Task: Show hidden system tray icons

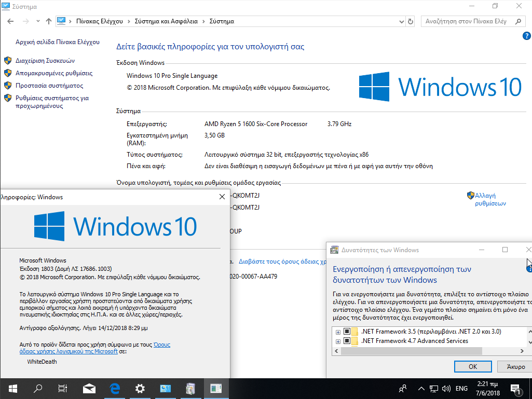Action: point(421,389)
